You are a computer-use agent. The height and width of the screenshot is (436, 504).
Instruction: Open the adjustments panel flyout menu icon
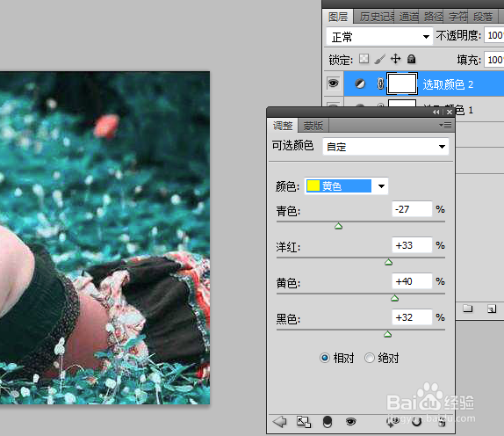(445, 125)
